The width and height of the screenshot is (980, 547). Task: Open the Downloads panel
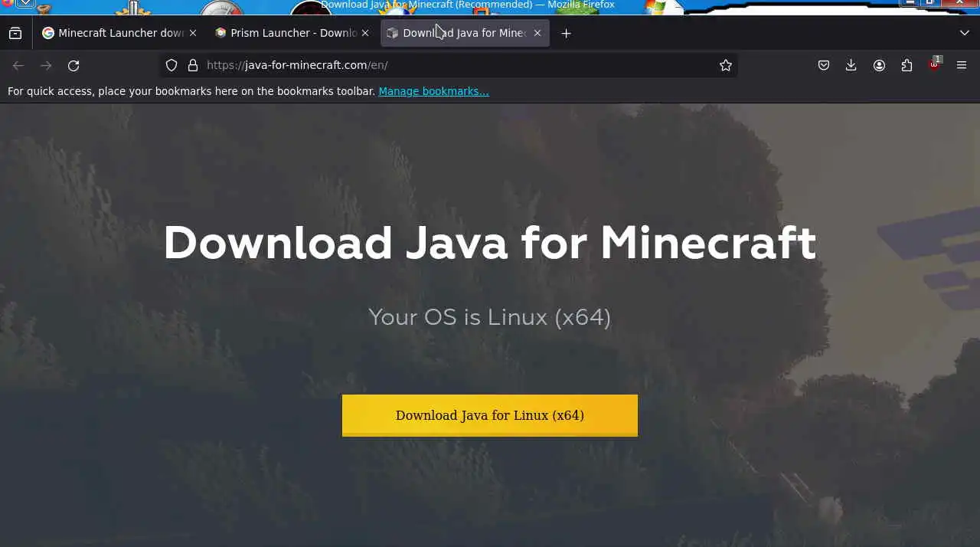(851, 66)
